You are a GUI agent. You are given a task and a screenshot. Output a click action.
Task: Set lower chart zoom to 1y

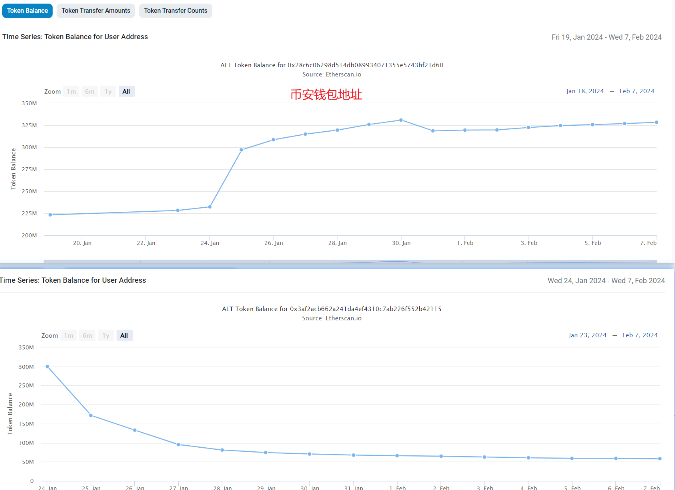point(106,336)
